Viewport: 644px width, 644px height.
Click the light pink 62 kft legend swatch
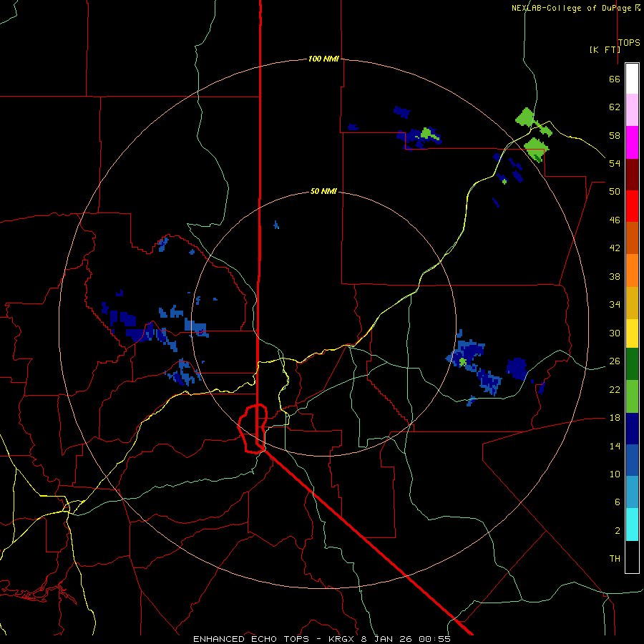click(x=632, y=110)
